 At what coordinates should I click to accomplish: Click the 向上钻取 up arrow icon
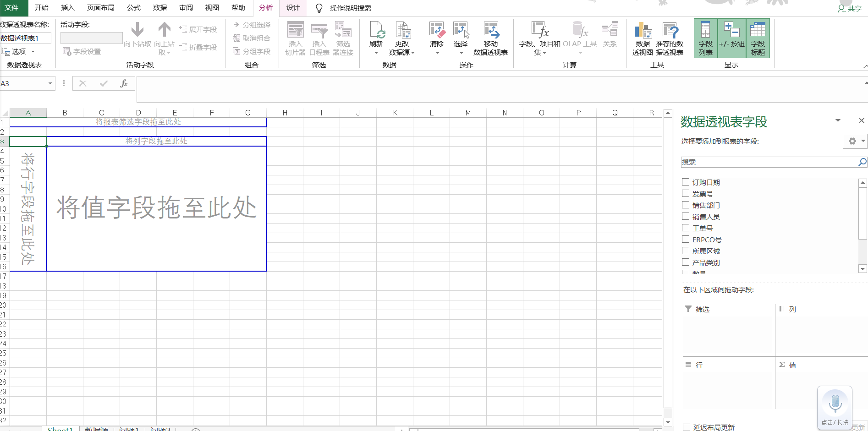point(164,30)
